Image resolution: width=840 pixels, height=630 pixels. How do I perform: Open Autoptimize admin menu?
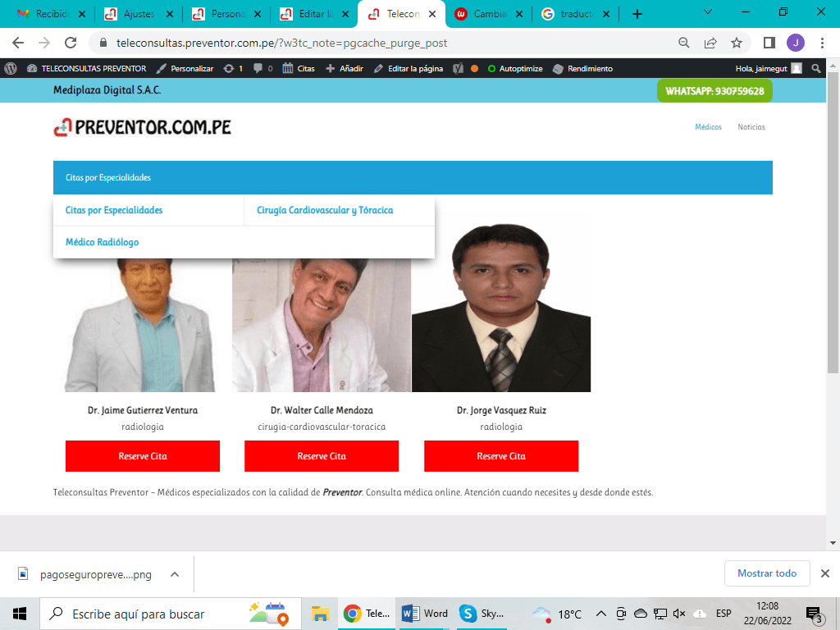(x=515, y=69)
